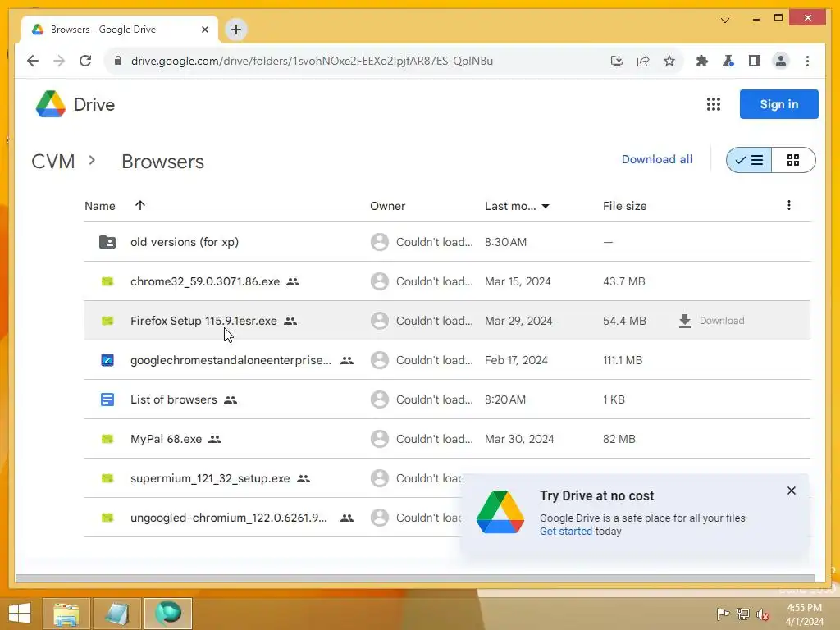
Task: Reload the Google Drive page
Action: pos(85,61)
